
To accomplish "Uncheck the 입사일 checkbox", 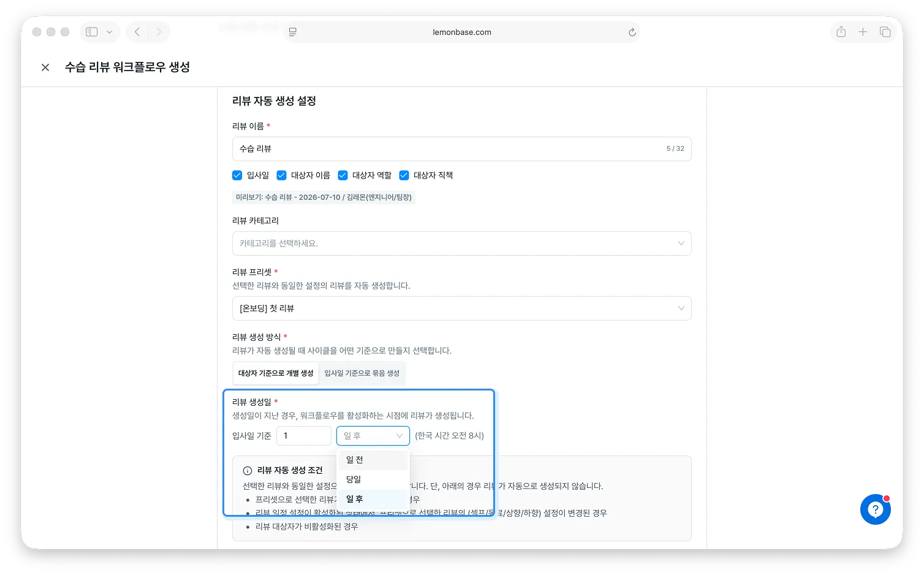I will click(237, 175).
